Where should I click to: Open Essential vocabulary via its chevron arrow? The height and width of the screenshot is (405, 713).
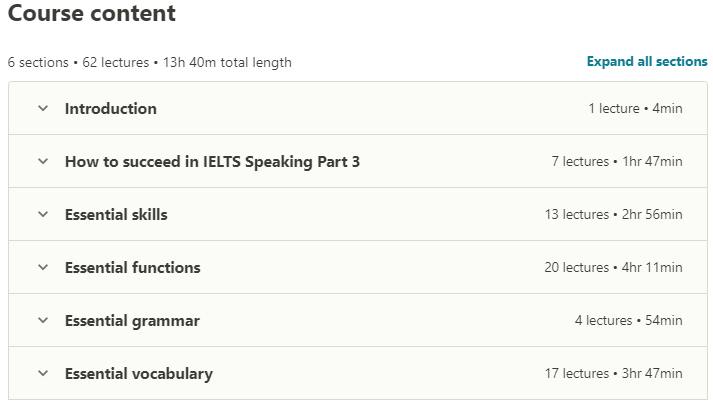tap(43, 374)
